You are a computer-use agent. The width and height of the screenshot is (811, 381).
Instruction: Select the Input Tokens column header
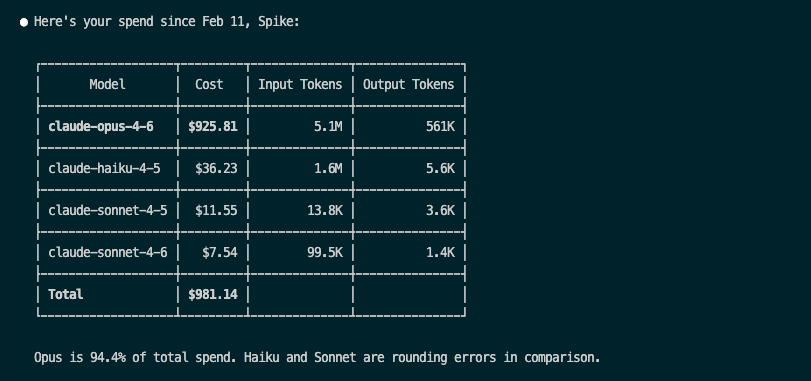coord(300,84)
